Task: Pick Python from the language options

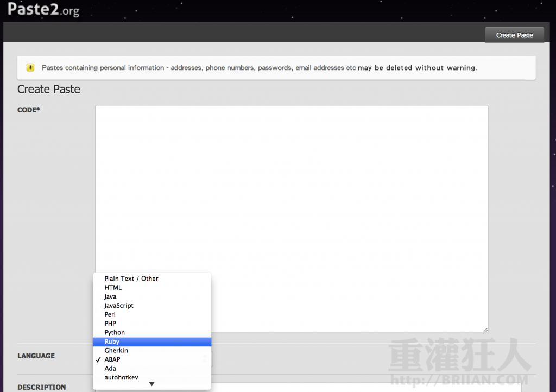Action: 115,333
